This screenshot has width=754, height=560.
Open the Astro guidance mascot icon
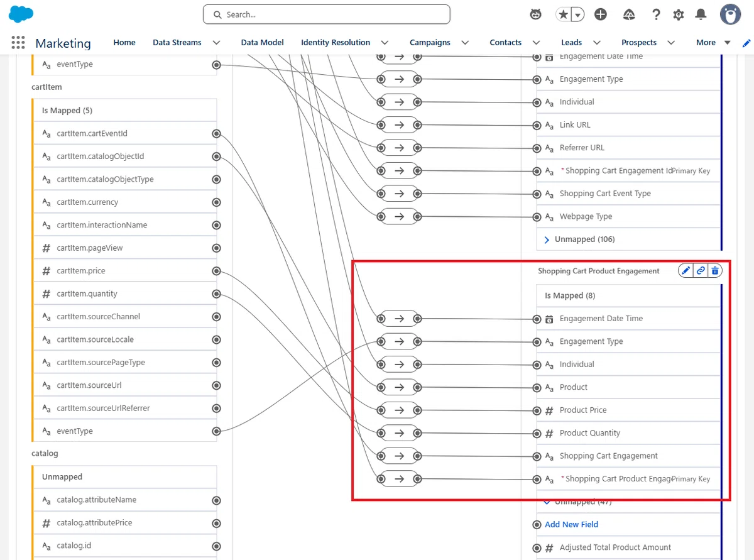[x=535, y=14]
